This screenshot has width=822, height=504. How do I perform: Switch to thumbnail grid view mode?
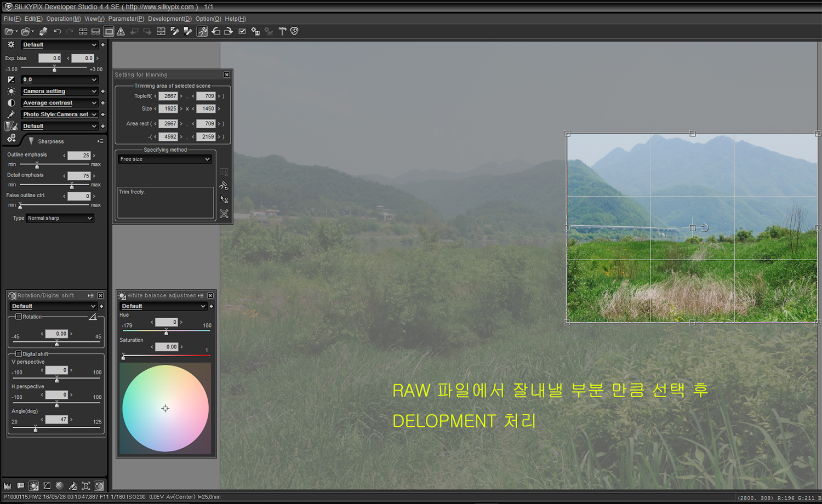pyautogui.click(x=83, y=32)
